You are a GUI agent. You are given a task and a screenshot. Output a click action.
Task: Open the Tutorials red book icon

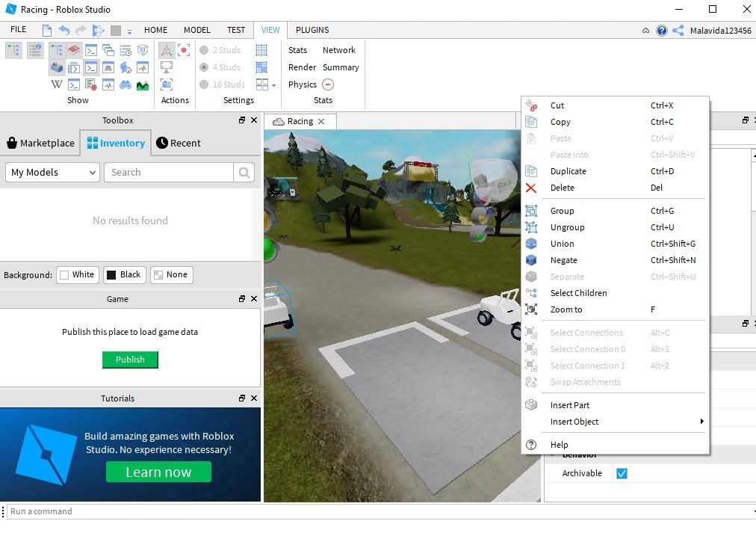click(x=73, y=50)
